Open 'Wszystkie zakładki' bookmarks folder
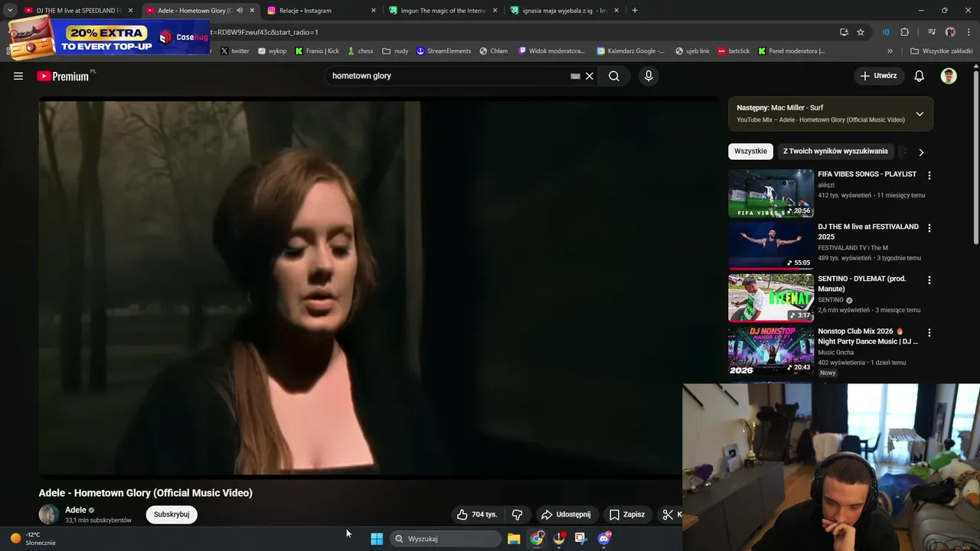The height and width of the screenshot is (551, 980). [941, 51]
